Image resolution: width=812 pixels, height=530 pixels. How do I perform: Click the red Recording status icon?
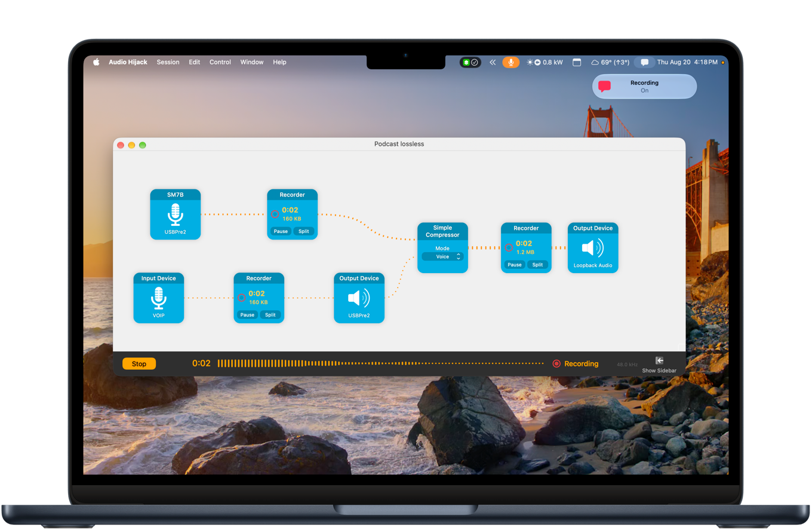coord(556,363)
